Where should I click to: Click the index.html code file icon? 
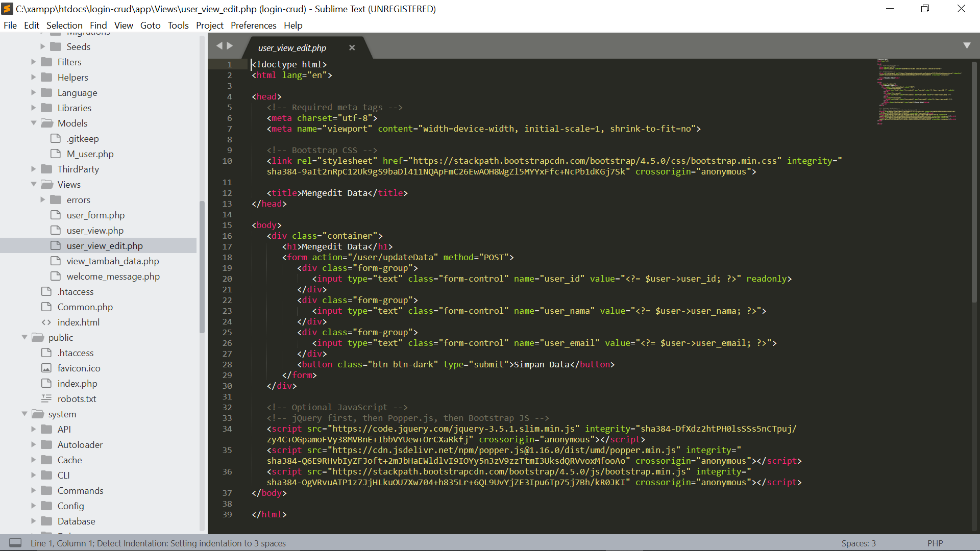pyautogui.click(x=46, y=322)
